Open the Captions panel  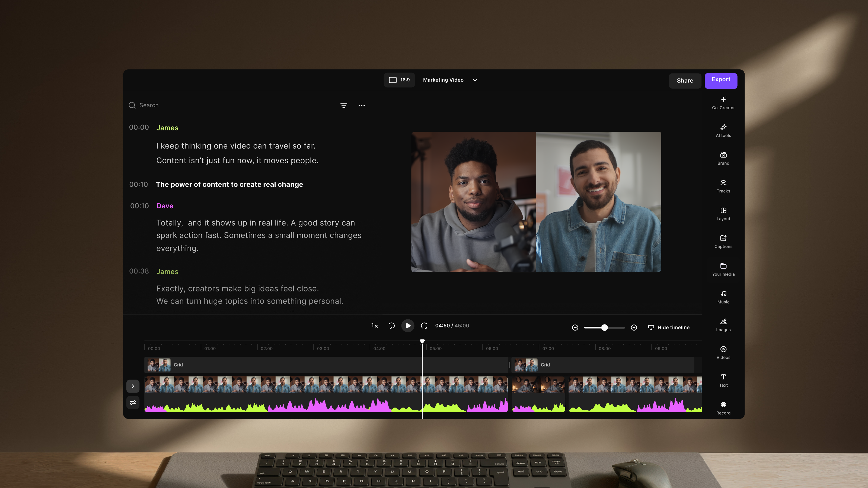point(723,242)
